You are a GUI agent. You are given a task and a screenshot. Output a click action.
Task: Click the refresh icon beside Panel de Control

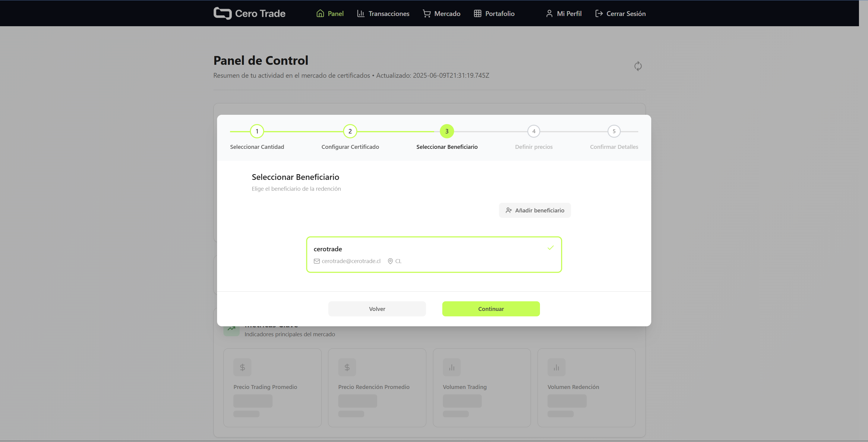638,66
